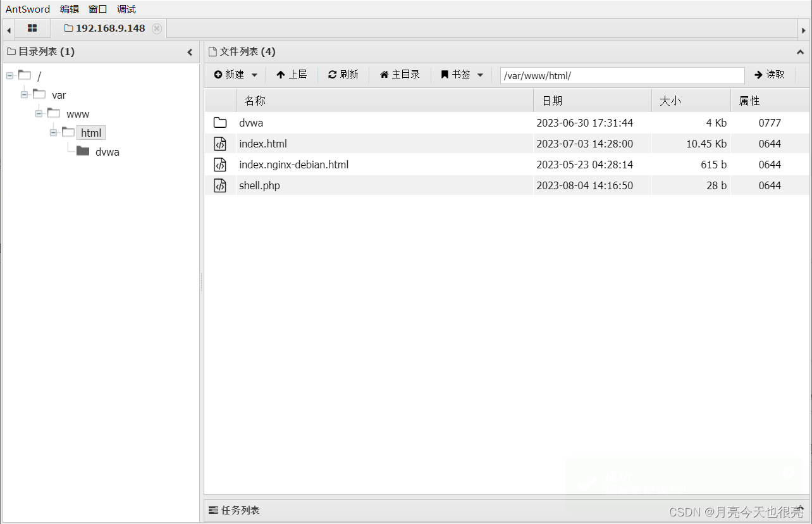Click the tab bar left arrow
Viewport: 812px width, 524px height.
(x=9, y=29)
